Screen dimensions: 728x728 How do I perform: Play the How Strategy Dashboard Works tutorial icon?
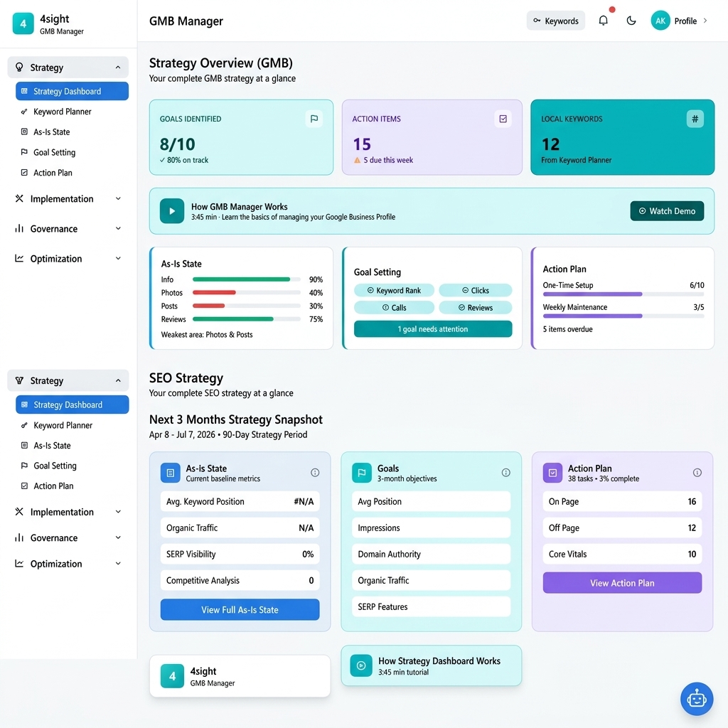[361, 665]
